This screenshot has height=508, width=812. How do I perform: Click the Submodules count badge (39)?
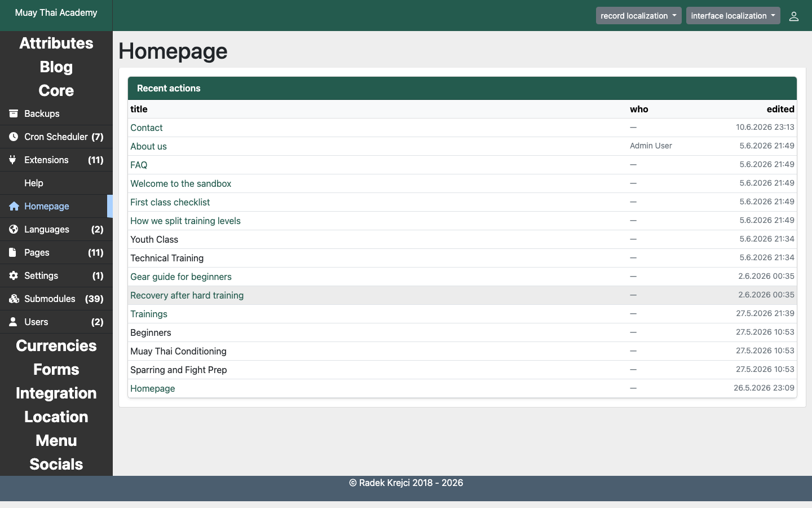coord(94,299)
